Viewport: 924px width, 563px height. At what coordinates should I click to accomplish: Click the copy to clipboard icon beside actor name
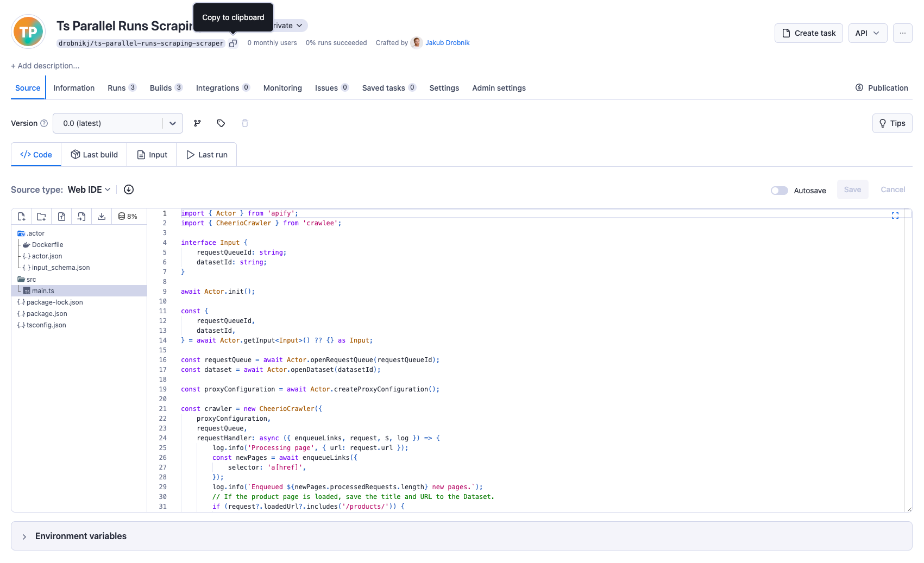click(x=233, y=43)
